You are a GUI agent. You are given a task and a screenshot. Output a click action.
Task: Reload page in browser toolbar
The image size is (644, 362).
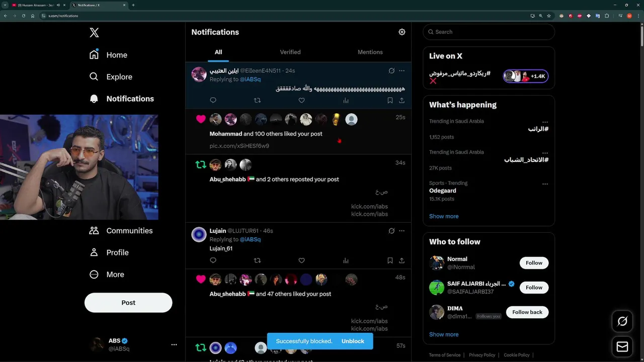pos(24,16)
